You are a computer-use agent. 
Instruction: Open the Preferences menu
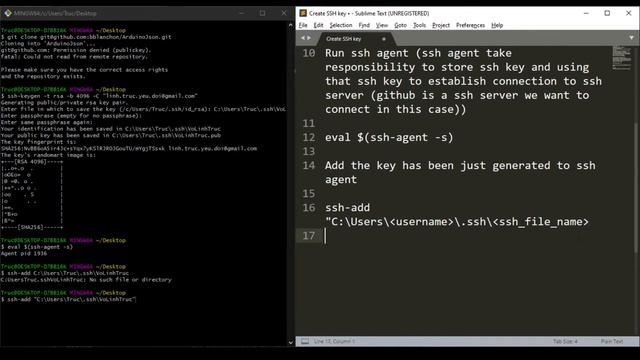tap(470, 25)
